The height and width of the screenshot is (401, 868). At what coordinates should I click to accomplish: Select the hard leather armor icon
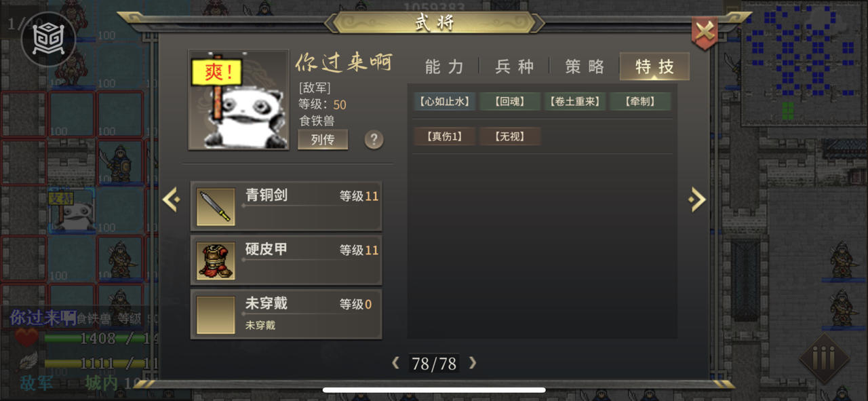coord(216,261)
